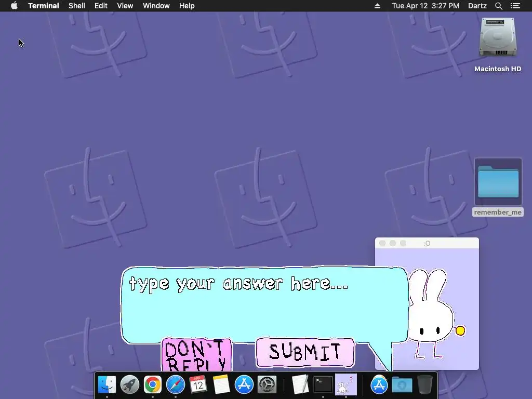Launch Launchpad rocket icon in dock
Viewport: 532px width, 399px height.
coord(129,385)
